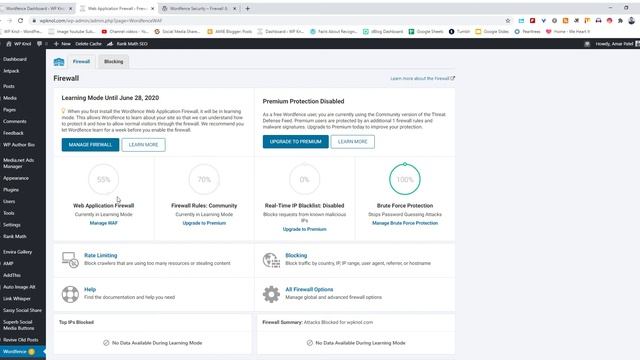Open a new browser tab with plus
The height and width of the screenshot is (360, 640).
[247, 8]
